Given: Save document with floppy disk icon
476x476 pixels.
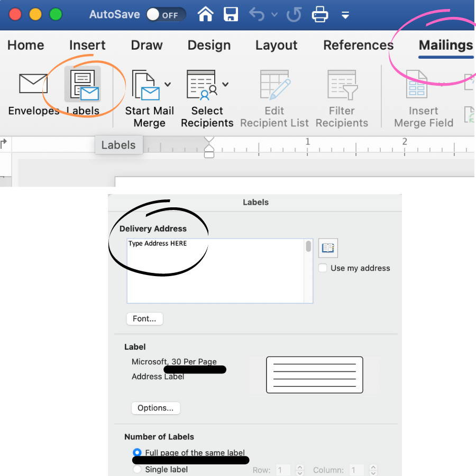Looking at the screenshot, I should click(x=231, y=14).
